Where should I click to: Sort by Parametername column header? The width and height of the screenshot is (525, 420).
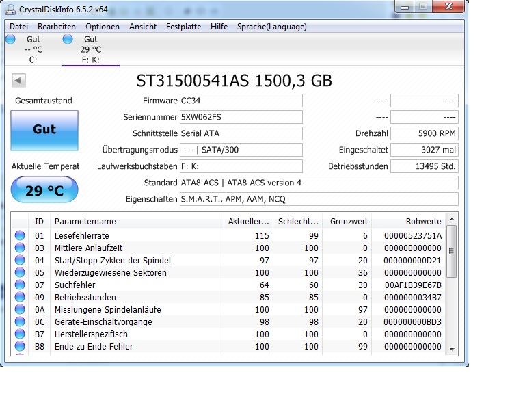tap(137, 222)
